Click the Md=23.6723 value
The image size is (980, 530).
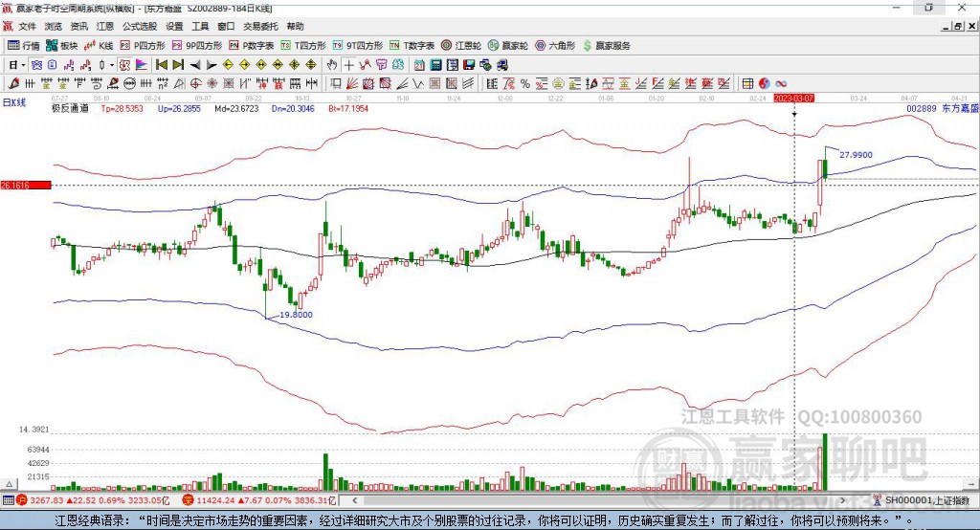(x=236, y=108)
